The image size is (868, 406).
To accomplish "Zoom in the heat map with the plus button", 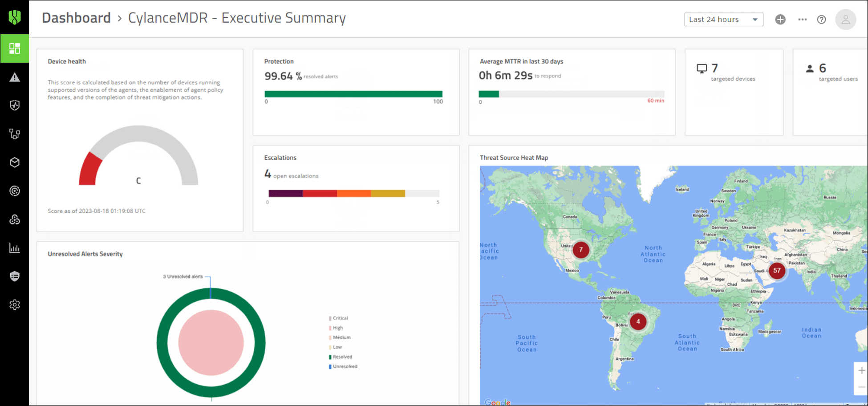I will [x=862, y=370].
